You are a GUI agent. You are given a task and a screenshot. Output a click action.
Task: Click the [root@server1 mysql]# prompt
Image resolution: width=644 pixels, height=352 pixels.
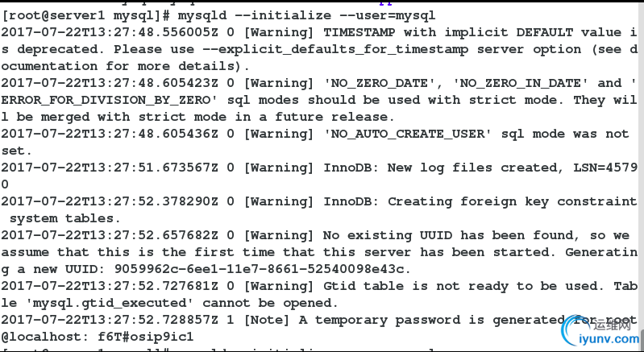tap(85, 15)
